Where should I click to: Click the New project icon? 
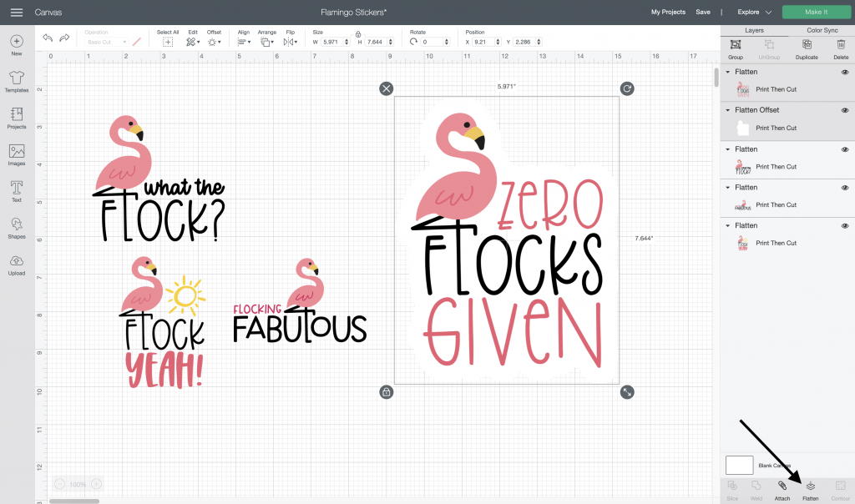[x=17, y=42]
